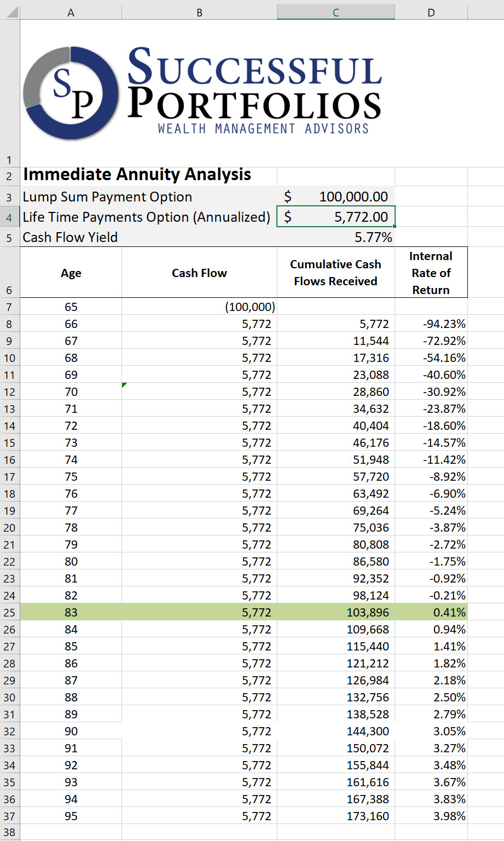Image resolution: width=504 pixels, height=841 pixels.
Task: Select the 5,772.00 annualized payment cell
Action: (336, 217)
